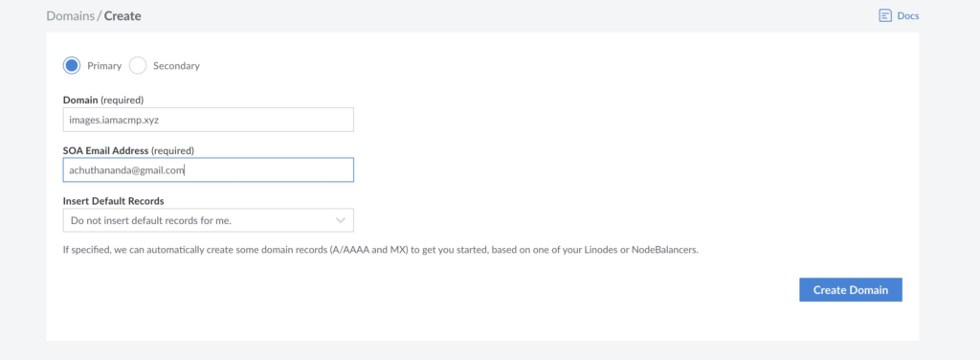Click the "Insert Default Records" label
The height and width of the screenshot is (360, 980).
113,201
